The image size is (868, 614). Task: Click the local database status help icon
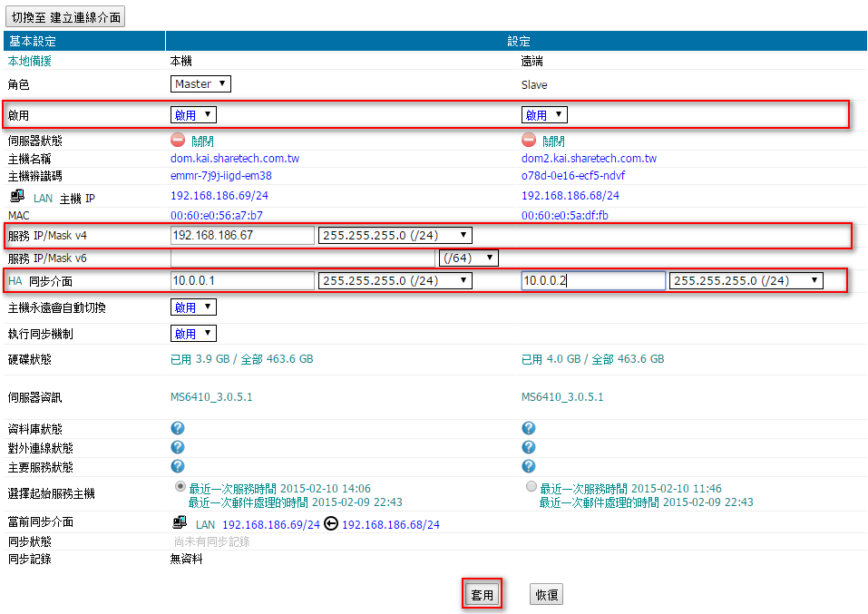(x=178, y=428)
